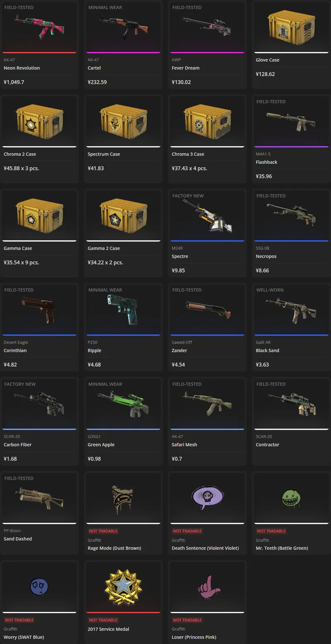
Task: Select the Loser Princess Pink graffiti icon
Action: point(207,587)
